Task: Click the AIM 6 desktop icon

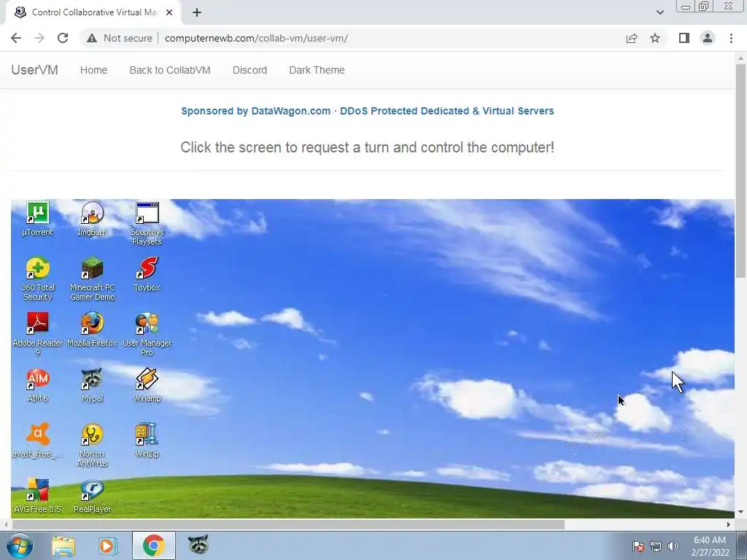Action: 38,385
